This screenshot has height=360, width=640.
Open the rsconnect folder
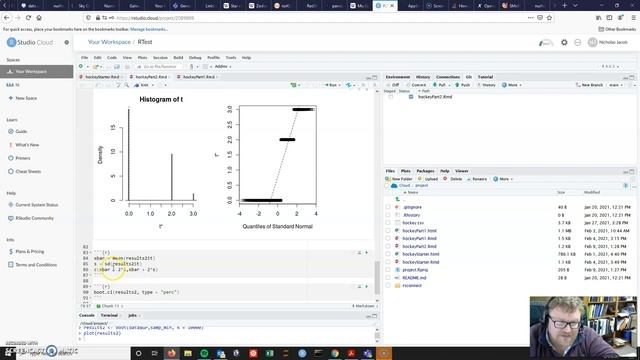[411, 285]
